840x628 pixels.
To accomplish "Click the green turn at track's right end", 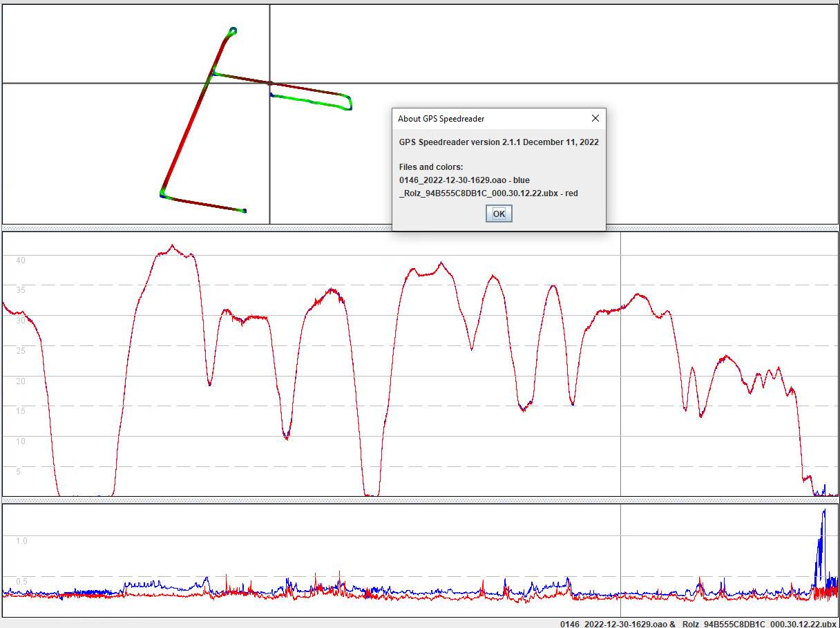I will tap(348, 103).
